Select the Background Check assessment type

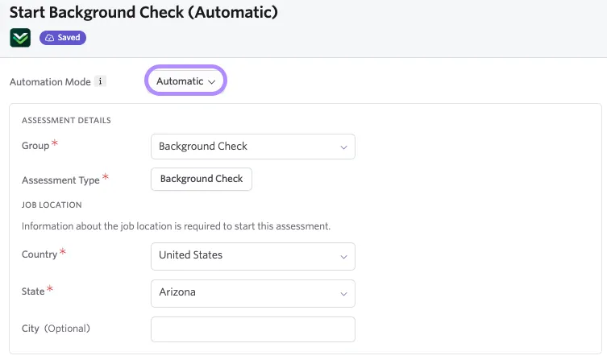coord(202,179)
